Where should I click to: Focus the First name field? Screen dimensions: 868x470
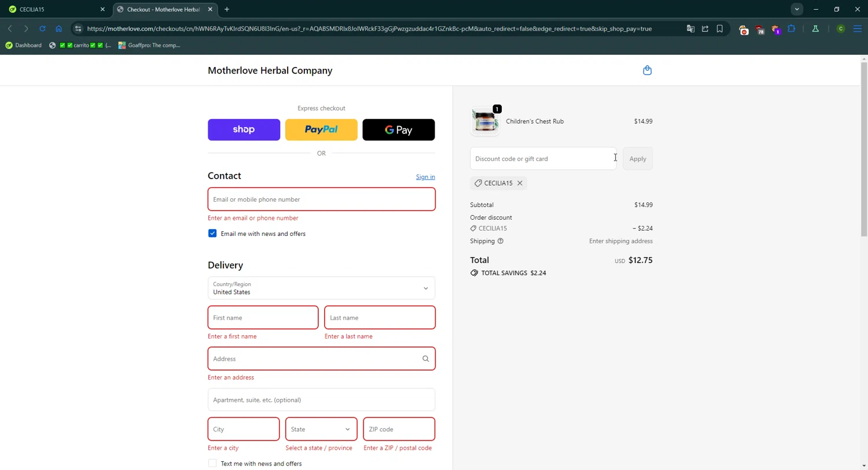263,318
